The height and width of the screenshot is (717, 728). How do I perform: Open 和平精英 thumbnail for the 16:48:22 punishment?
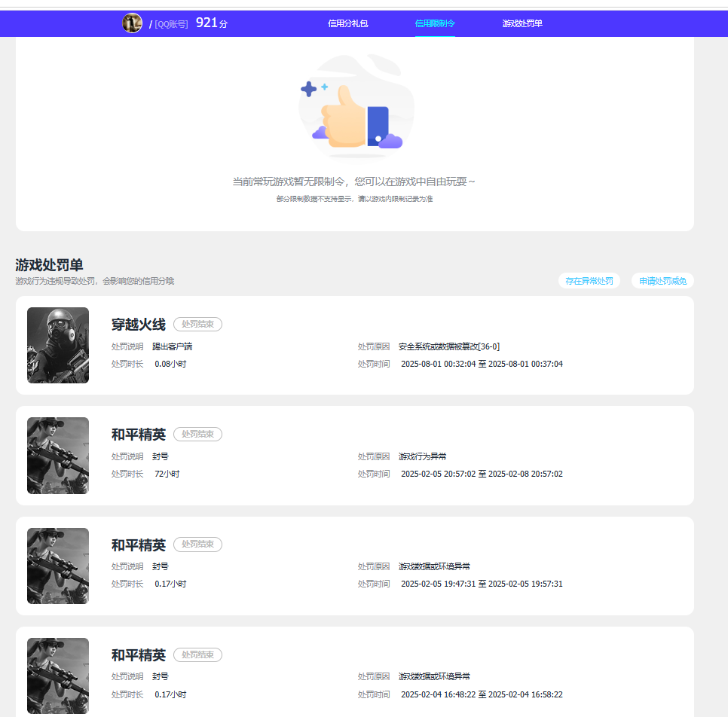[x=58, y=676]
